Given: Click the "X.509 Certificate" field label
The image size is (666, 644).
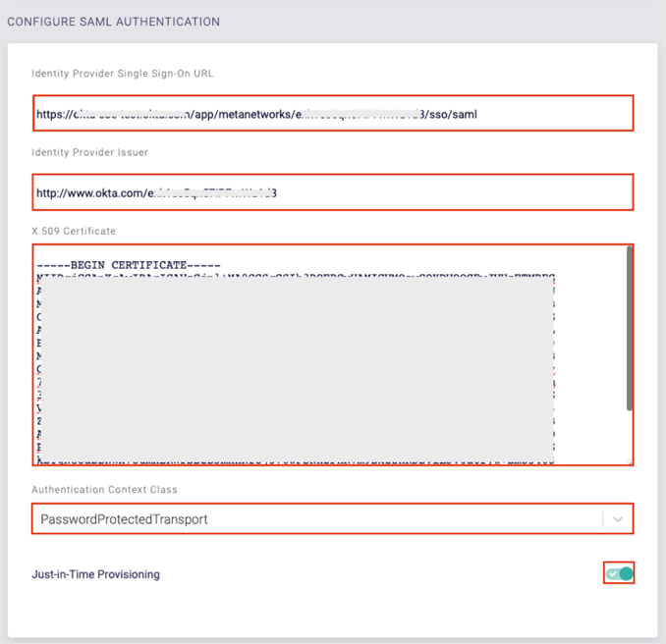Looking at the screenshot, I should [74, 231].
